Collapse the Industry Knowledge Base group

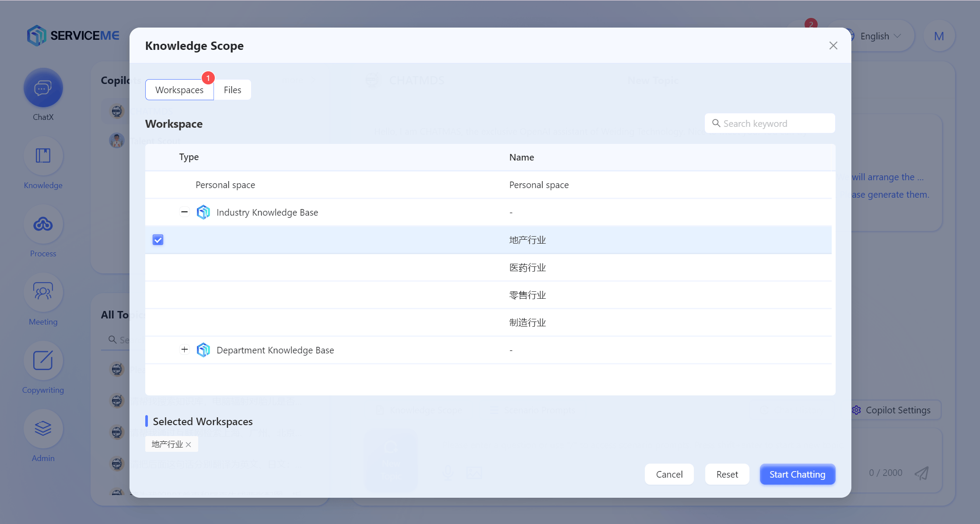point(184,212)
